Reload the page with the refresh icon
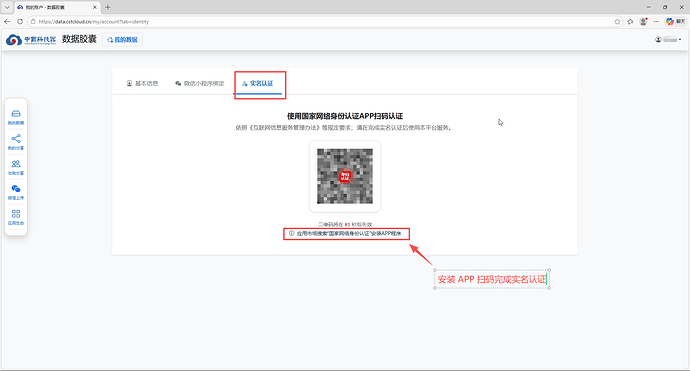690x371 pixels. coord(20,22)
